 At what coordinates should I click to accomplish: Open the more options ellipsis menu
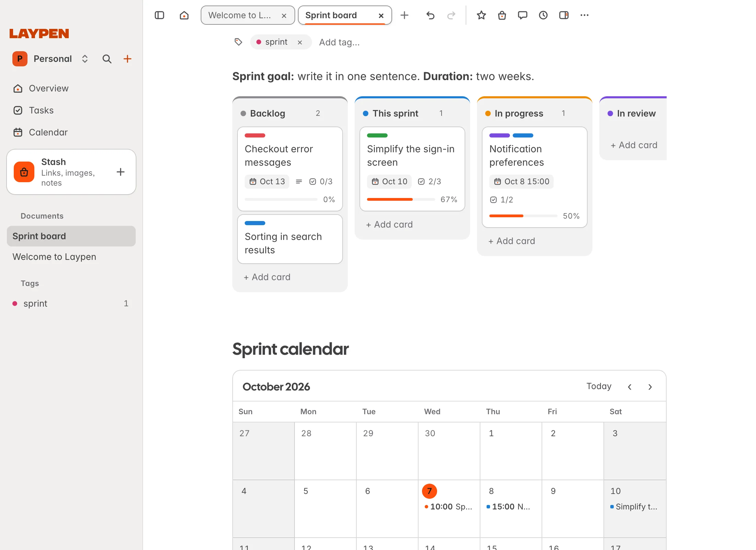point(585,15)
